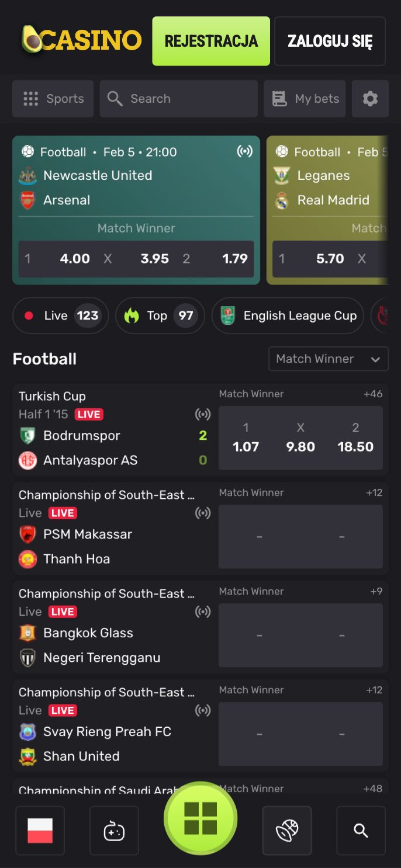Click the Rejestracja button

pyautogui.click(x=211, y=41)
